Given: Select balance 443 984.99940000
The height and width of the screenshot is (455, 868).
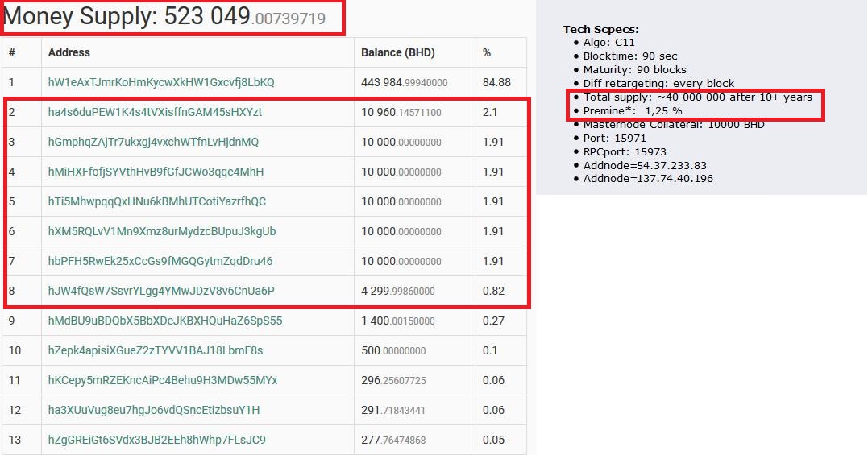Looking at the screenshot, I should 405,82.
